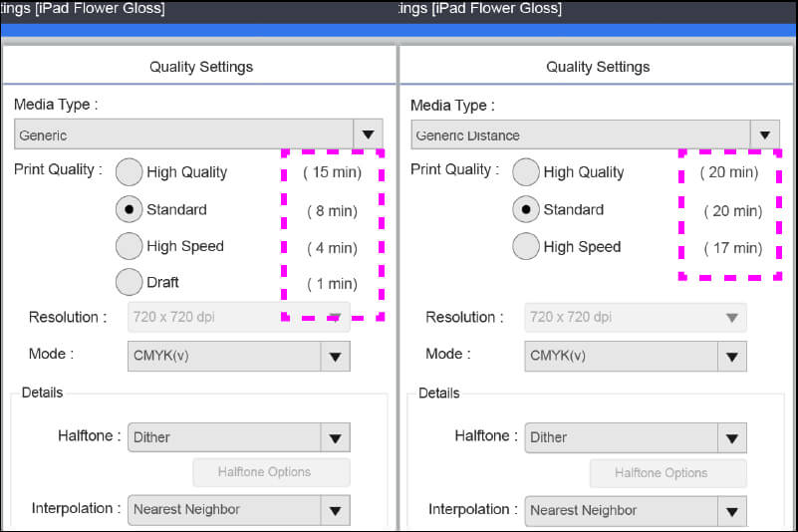Open the Generic media type dropdown
The height and width of the screenshot is (532, 798).
click(x=369, y=134)
